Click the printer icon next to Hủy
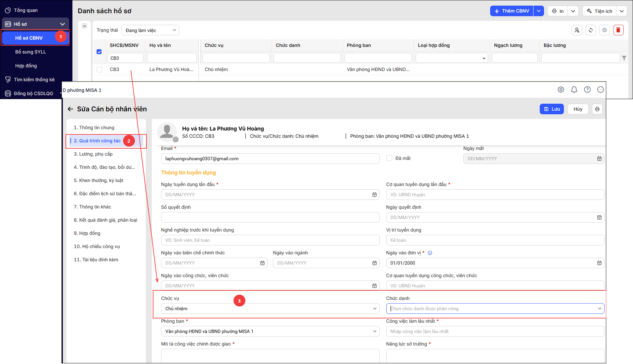This screenshot has height=364, width=633. [x=597, y=109]
